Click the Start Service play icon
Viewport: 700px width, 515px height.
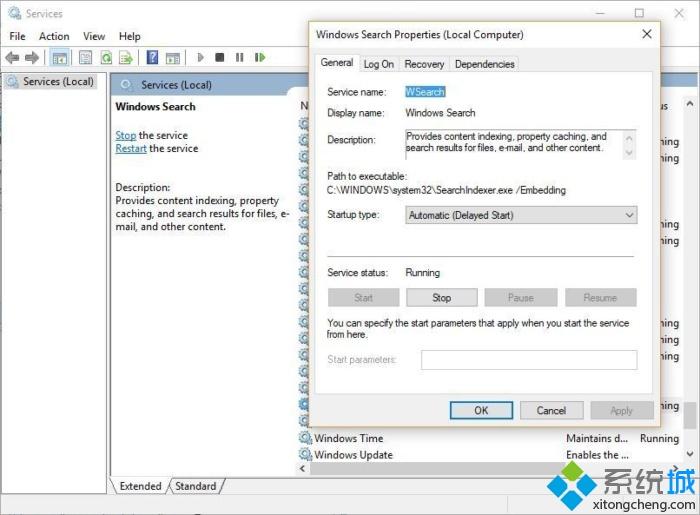point(200,57)
